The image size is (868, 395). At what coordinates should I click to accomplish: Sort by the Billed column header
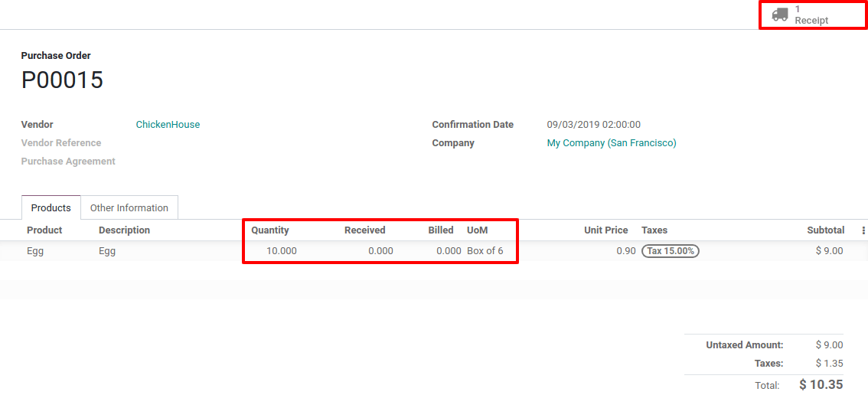pos(440,230)
